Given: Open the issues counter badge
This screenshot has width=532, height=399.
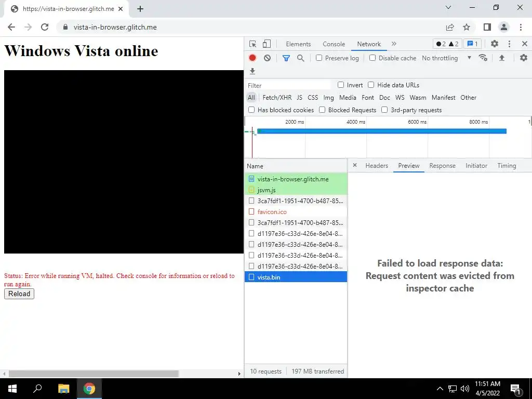Looking at the screenshot, I should tap(472, 44).
